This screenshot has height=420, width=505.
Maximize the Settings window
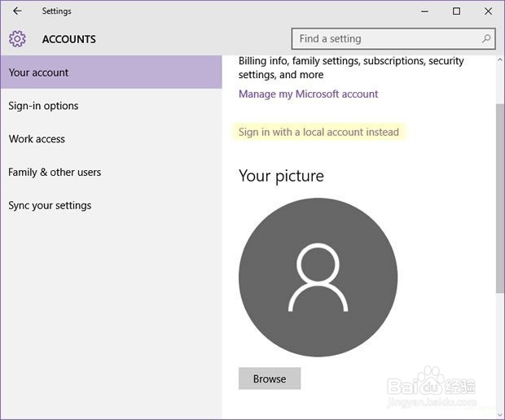[456, 11]
